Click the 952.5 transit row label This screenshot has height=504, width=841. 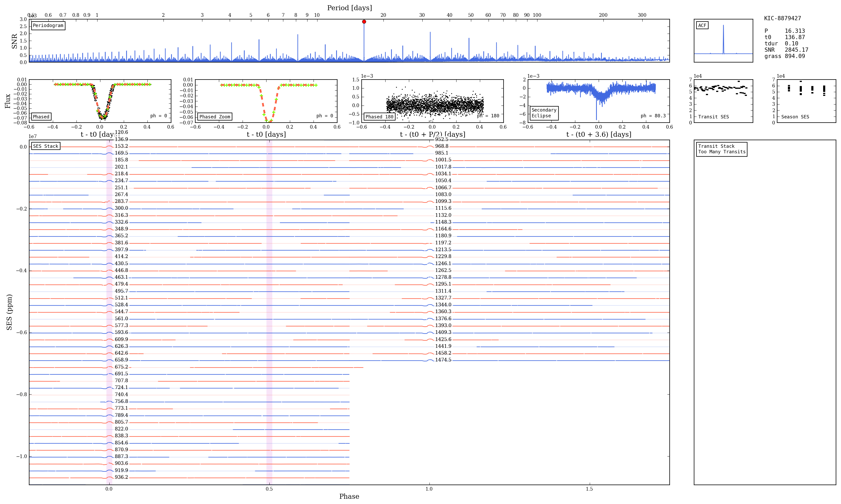coord(442,139)
